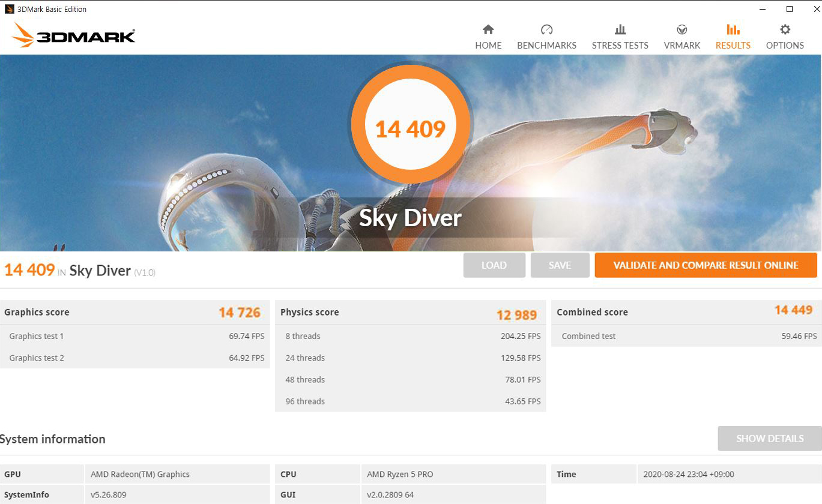Switch to the BENCHMARKS tab label
This screenshot has height=504, width=822.
pos(546,46)
